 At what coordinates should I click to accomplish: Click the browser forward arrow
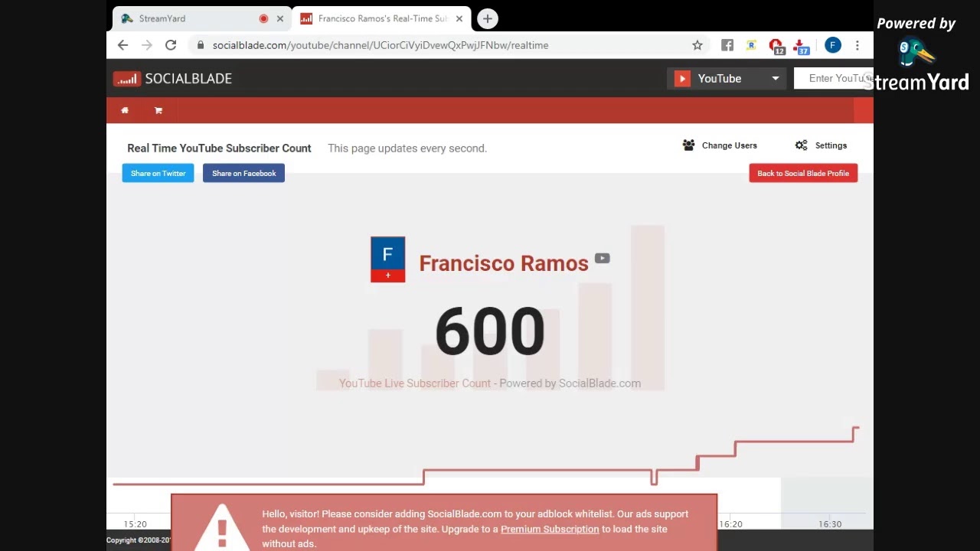pyautogui.click(x=147, y=45)
